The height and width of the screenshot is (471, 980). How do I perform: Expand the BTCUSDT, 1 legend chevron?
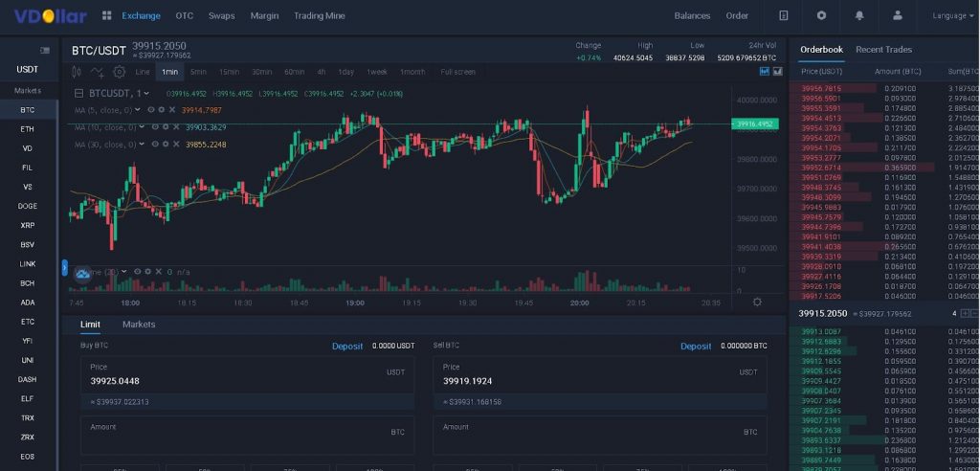tap(146, 93)
